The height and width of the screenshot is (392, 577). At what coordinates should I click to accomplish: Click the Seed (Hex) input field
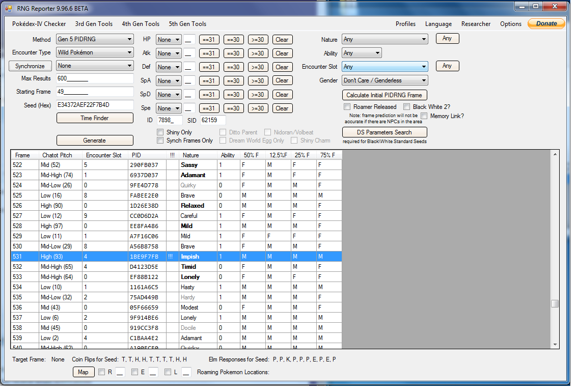click(95, 105)
